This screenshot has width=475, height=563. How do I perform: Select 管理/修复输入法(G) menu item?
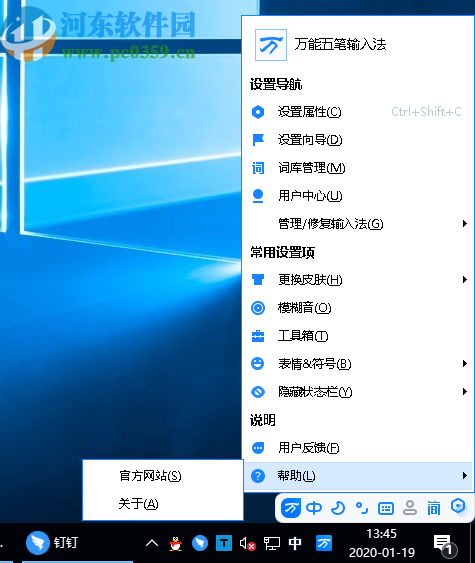pos(358,224)
